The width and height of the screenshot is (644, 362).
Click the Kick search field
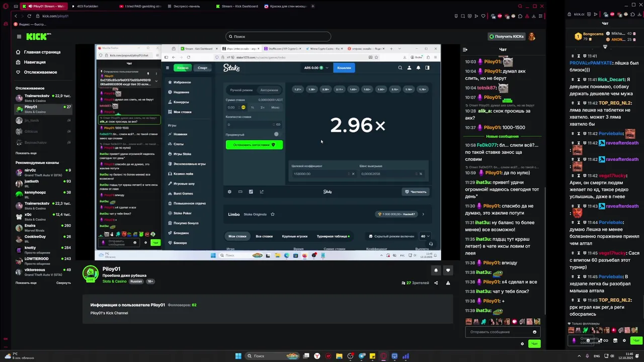[x=278, y=36]
